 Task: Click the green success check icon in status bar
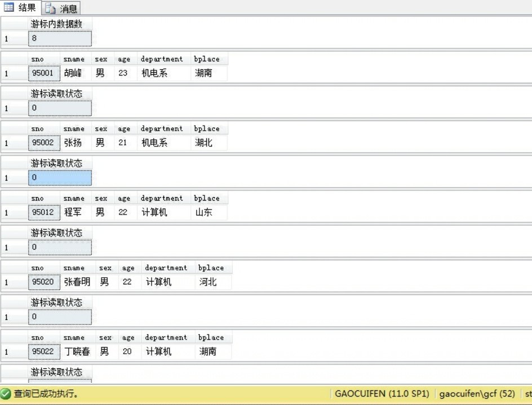(6, 394)
